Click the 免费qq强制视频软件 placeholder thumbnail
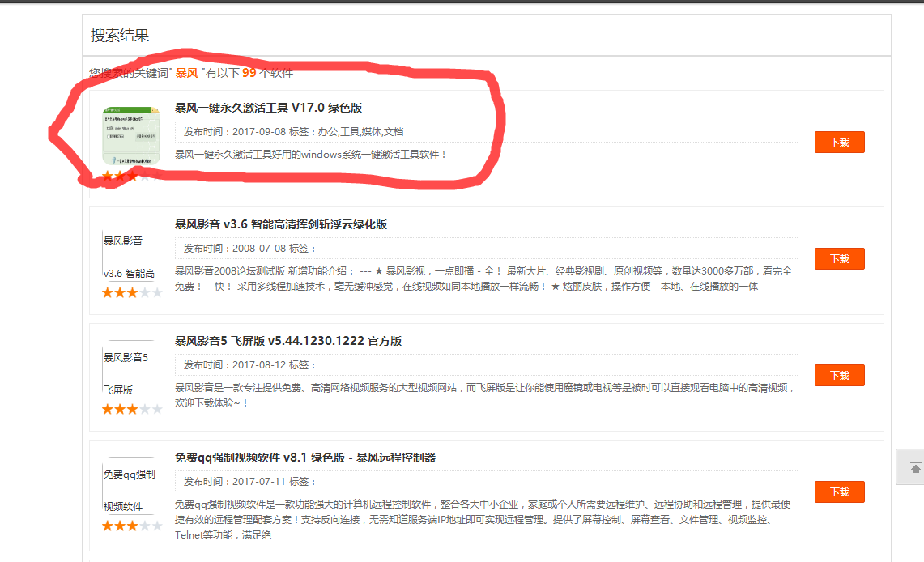 point(131,486)
